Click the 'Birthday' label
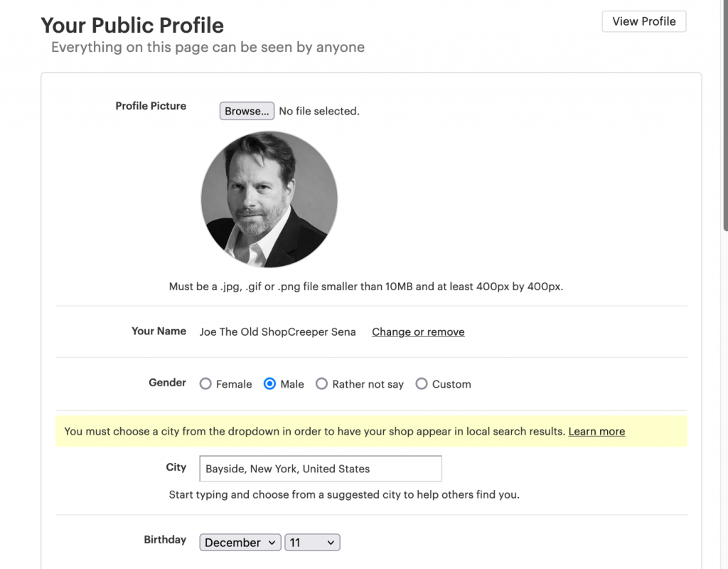The height and width of the screenshot is (569, 728). tap(165, 539)
